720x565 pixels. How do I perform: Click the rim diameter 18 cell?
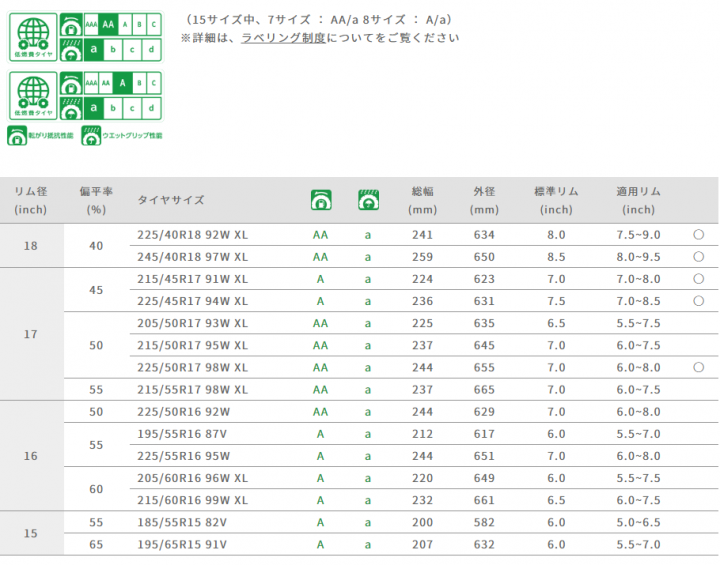click(x=31, y=246)
